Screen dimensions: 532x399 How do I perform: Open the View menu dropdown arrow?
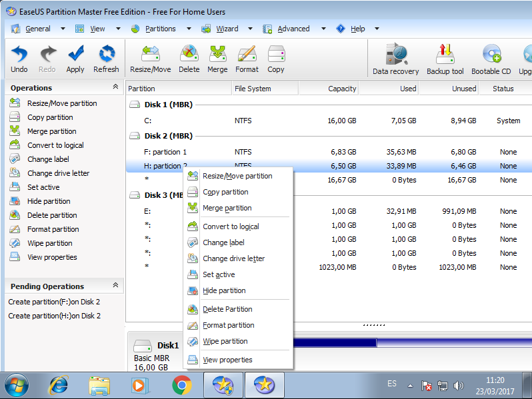point(118,29)
